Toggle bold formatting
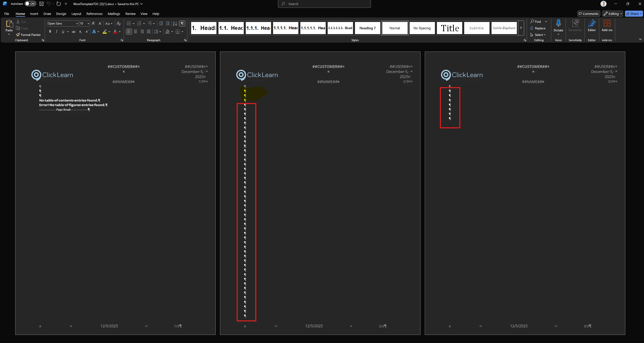Screen dimensions: 644x343 click(x=50, y=32)
